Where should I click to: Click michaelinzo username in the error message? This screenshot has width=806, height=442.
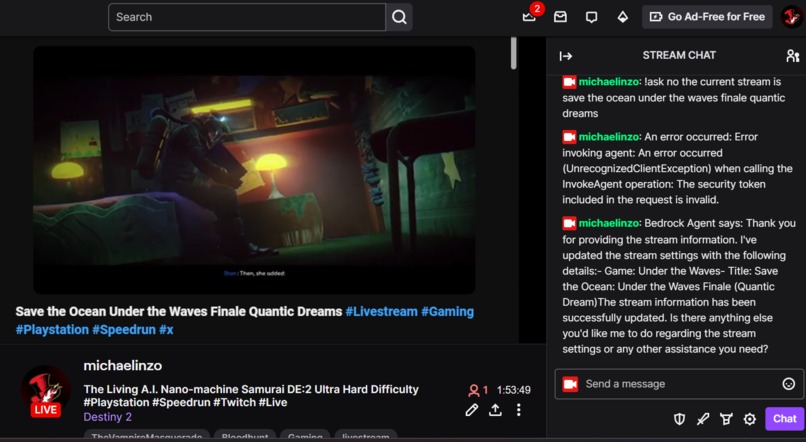click(x=609, y=137)
